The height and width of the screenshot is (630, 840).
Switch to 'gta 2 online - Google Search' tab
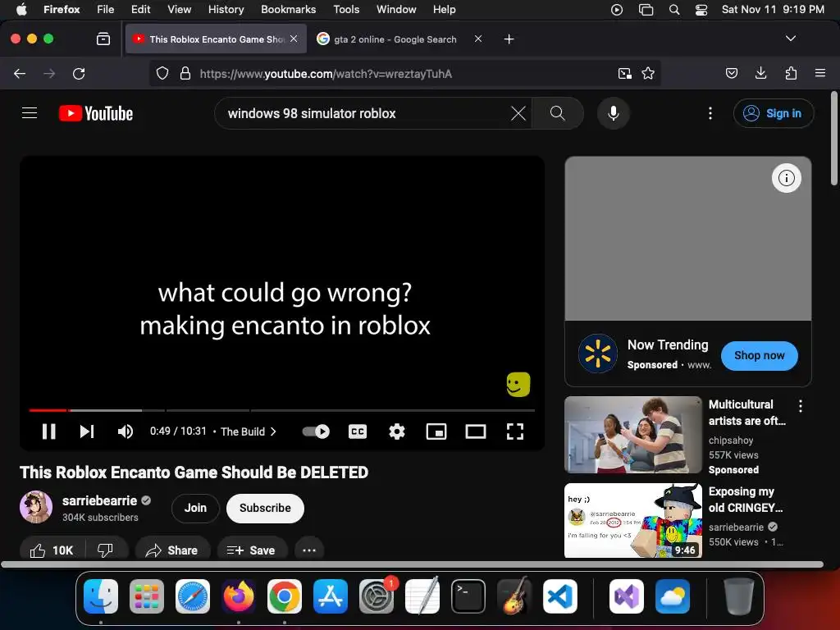395,39
